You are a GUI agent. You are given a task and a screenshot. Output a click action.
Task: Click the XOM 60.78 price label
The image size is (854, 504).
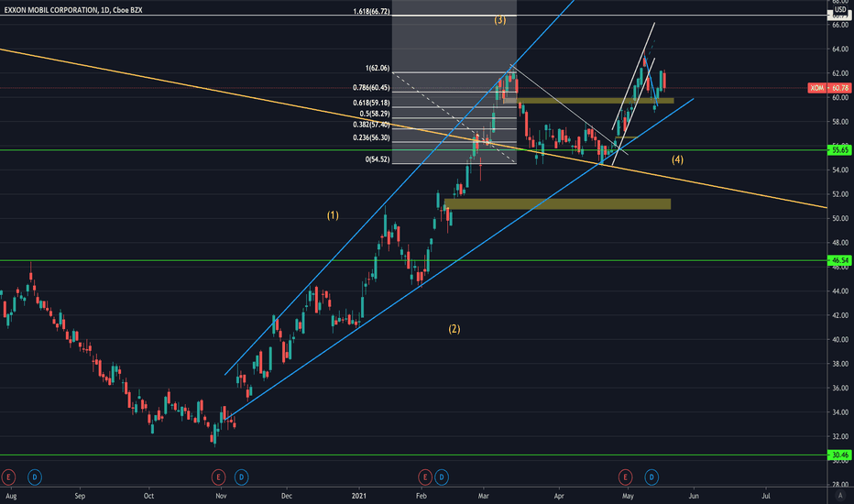click(829, 88)
